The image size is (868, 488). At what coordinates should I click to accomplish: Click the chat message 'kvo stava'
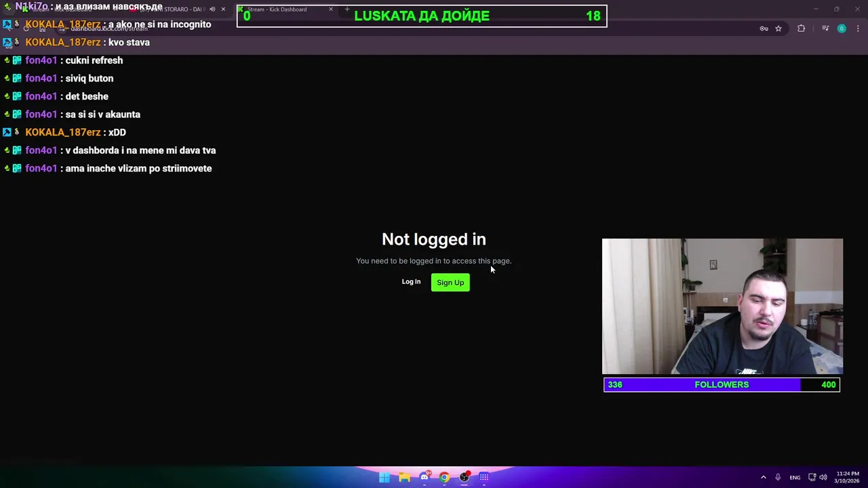pyautogui.click(x=129, y=42)
